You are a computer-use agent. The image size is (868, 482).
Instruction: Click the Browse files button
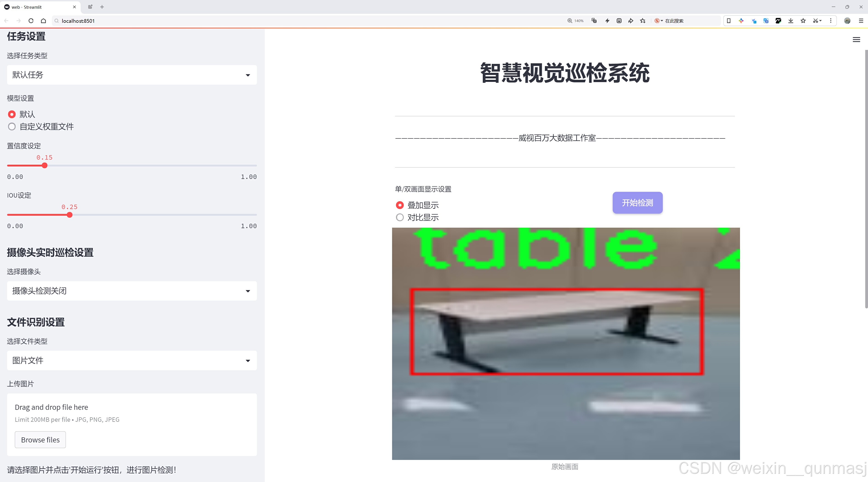click(40, 440)
